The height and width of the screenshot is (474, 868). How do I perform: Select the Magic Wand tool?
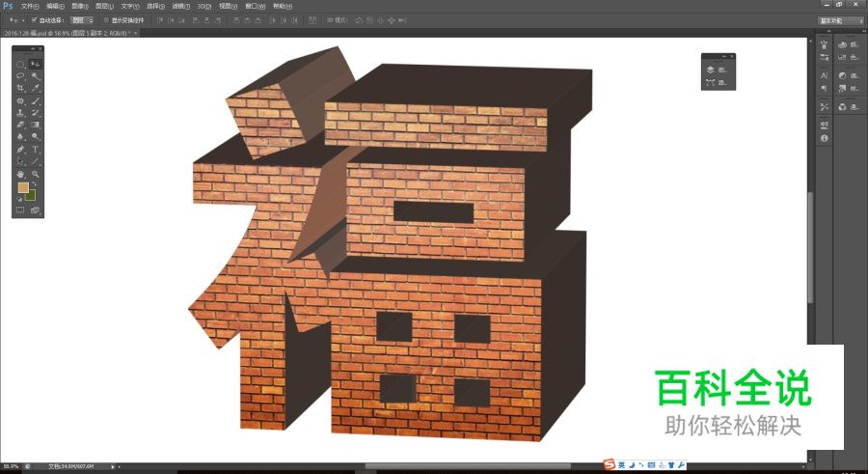36,75
